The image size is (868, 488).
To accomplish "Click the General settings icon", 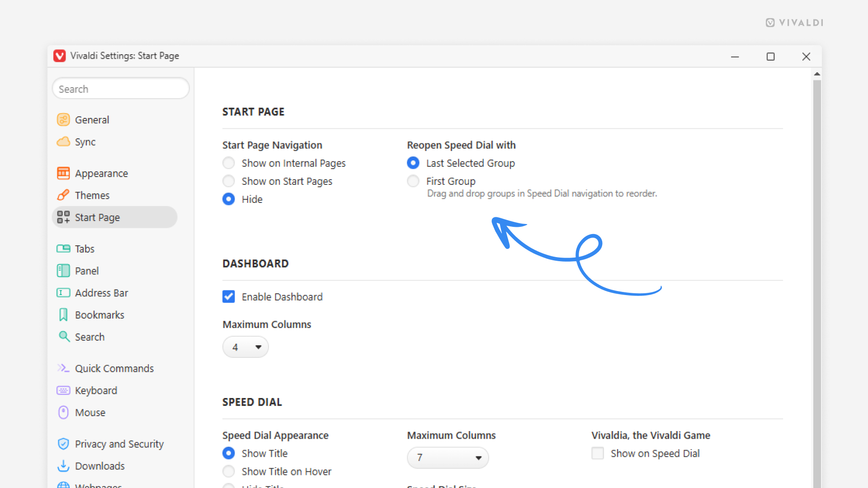I will (x=63, y=120).
